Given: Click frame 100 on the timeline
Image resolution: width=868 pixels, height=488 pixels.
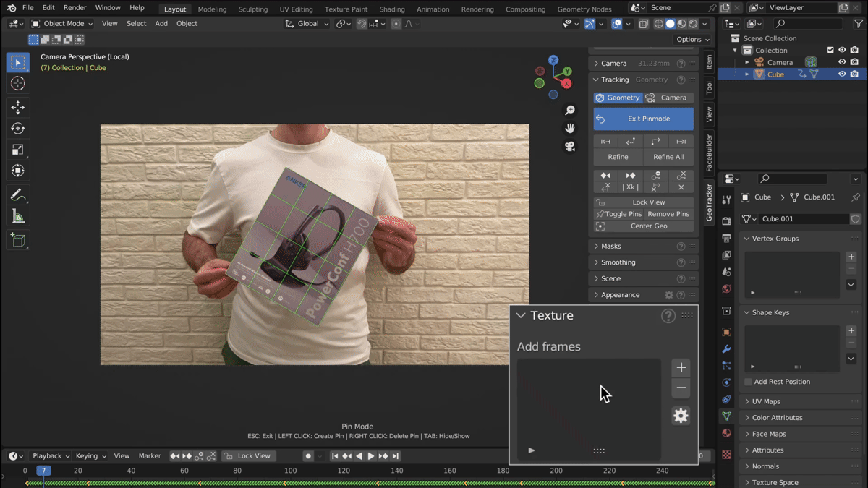Looking at the screenshot, I should coord(290,471).
